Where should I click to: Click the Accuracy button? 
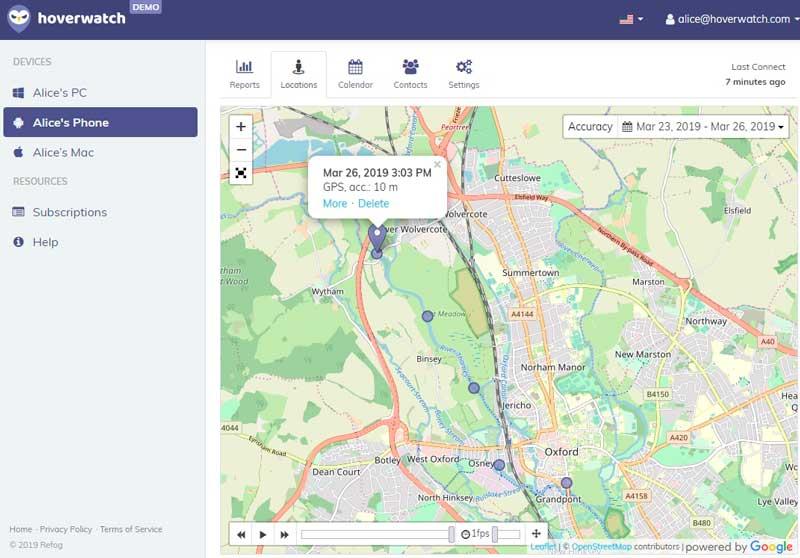590,126
